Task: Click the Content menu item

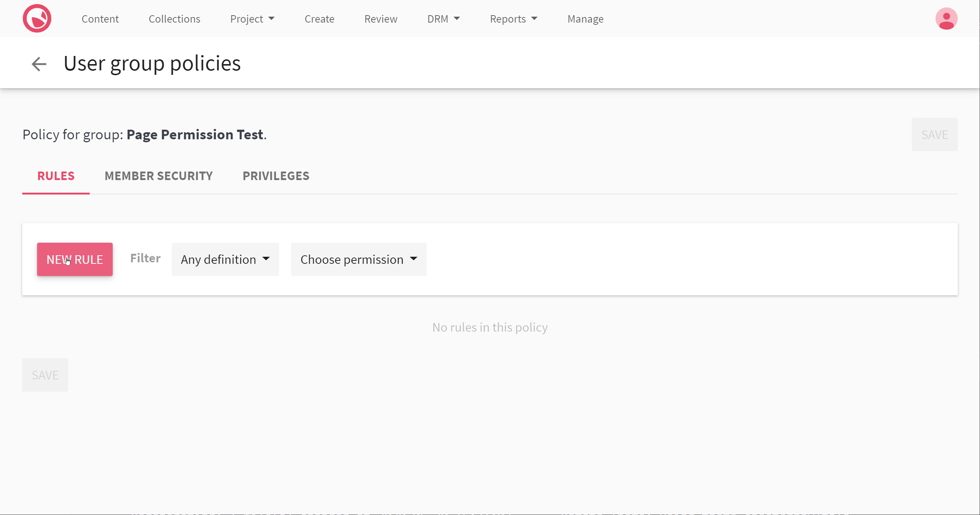Action: (x=100, y=18)
